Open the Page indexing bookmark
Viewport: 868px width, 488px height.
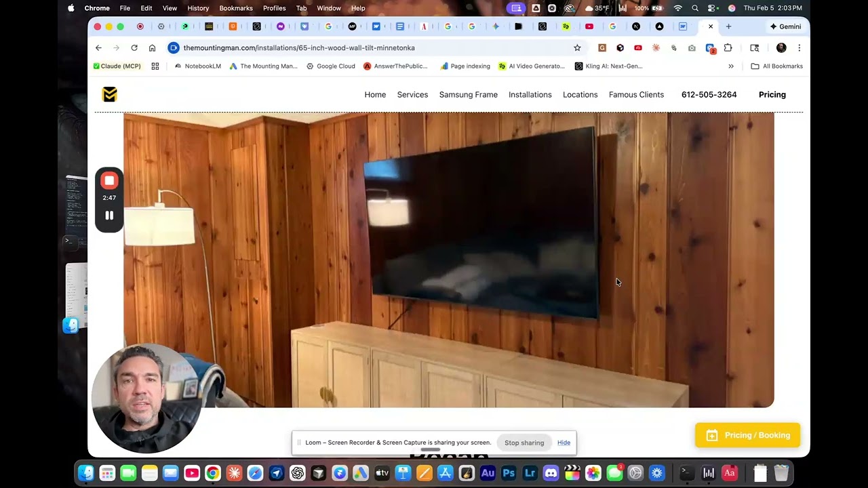coord(465,66)
